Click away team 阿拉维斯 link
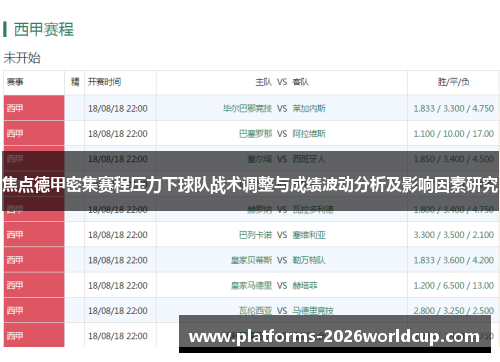Screen dimensions: 500x362 point(309,134)
